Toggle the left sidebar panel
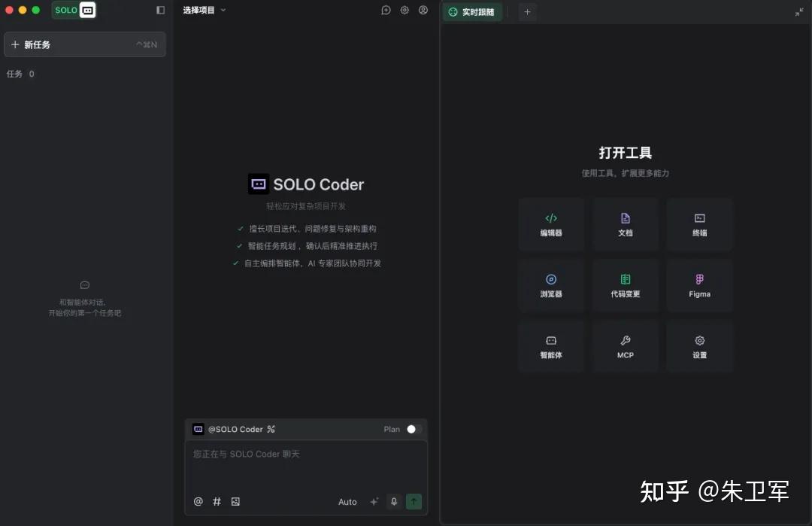 tap(159, 9)
